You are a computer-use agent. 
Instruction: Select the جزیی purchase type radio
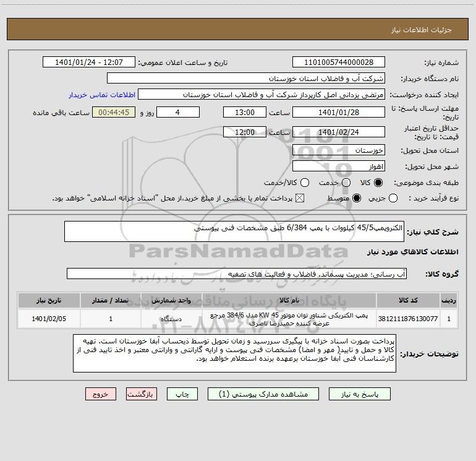pos(393,199)
